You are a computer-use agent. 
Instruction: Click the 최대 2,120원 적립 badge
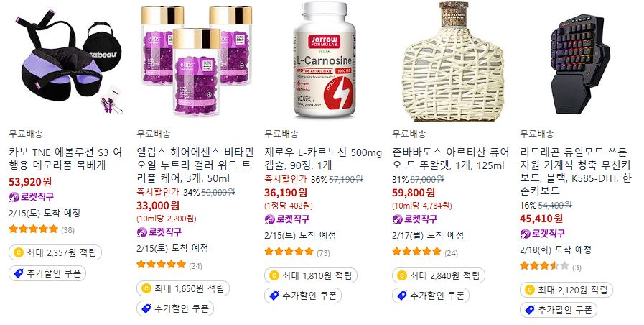coord(566,290)
